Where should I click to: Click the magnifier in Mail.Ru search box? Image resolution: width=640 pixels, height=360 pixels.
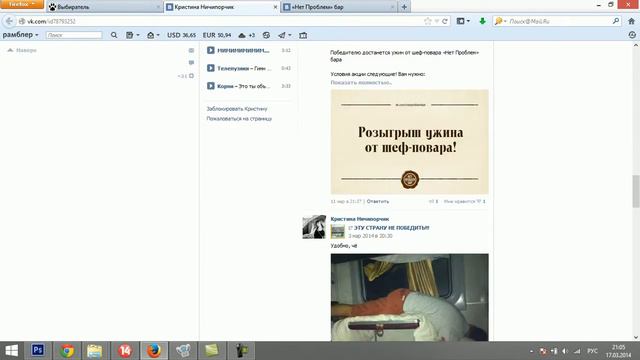click(616, 21)
